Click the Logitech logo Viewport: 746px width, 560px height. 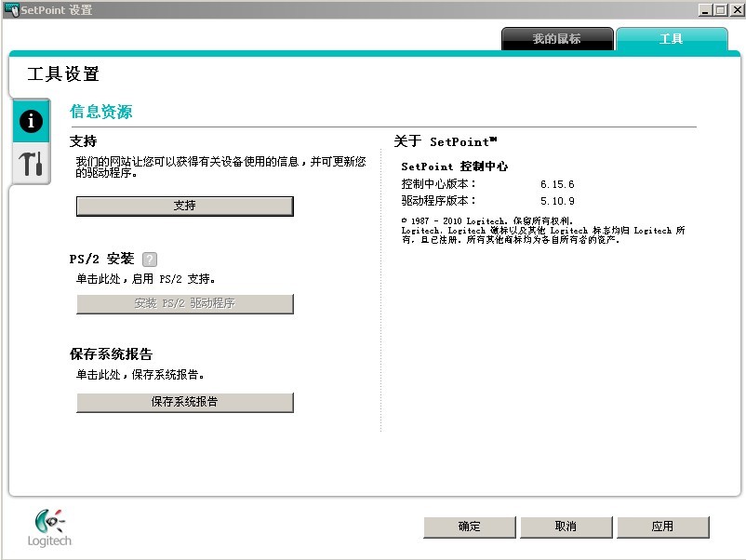[49, 528]
